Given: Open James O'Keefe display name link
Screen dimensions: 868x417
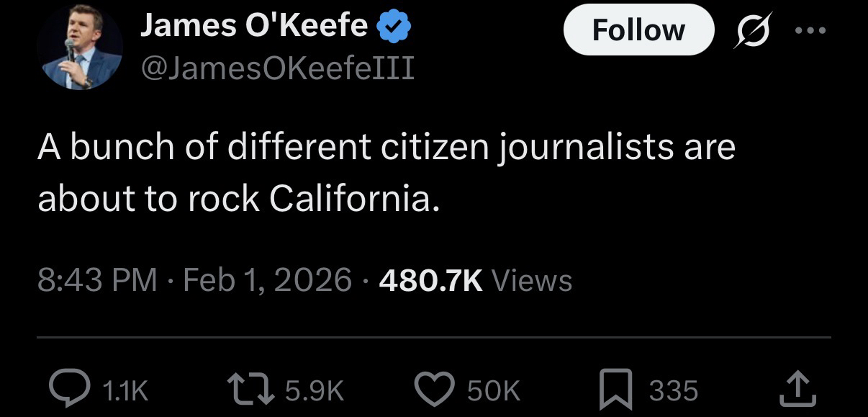Looking at the screenshot, I should 254,27.
